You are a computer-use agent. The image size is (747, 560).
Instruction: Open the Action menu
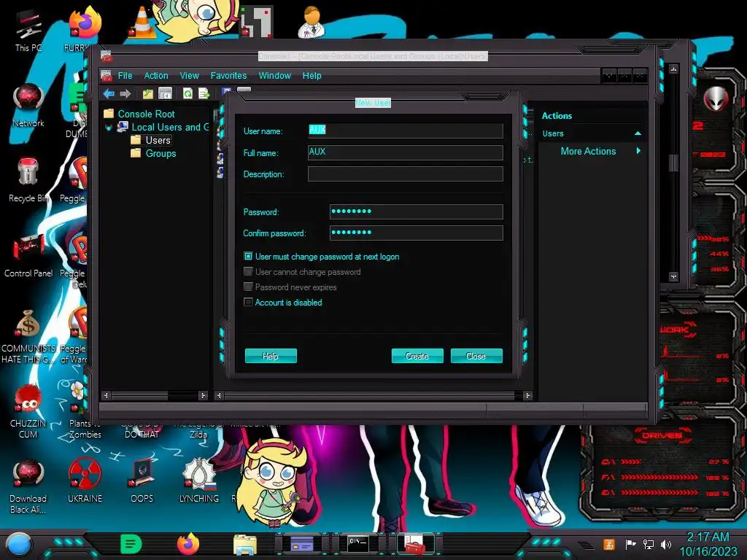pyautogui.click(x=156, y=76)
